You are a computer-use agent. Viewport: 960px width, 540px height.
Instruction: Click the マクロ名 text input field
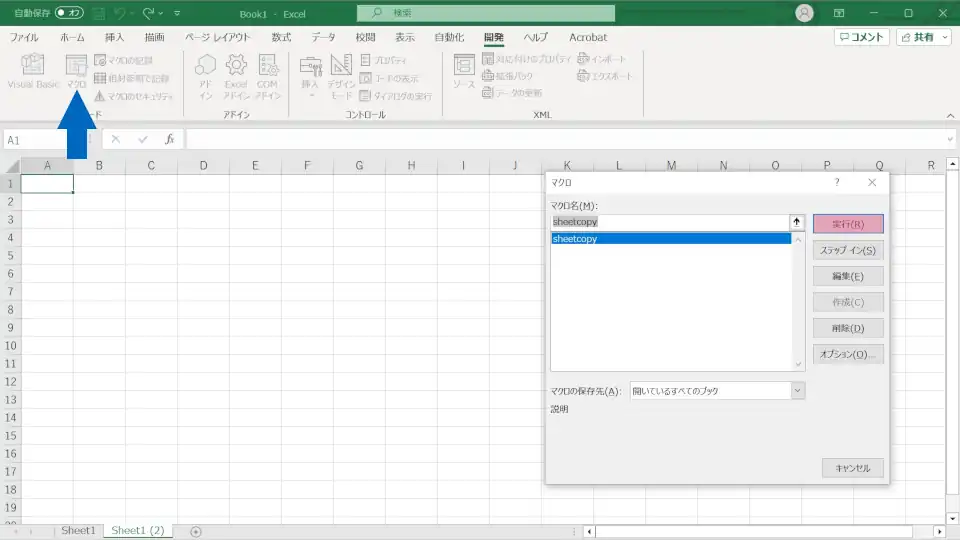(670, 222)
